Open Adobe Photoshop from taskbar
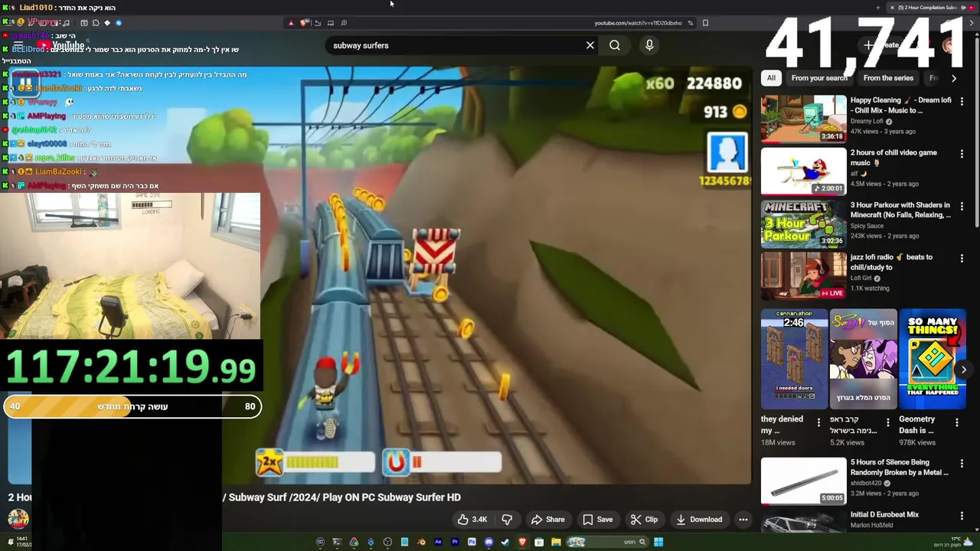Image resolution: width=980 pixels, height=551 pixels. pos(472,542)
